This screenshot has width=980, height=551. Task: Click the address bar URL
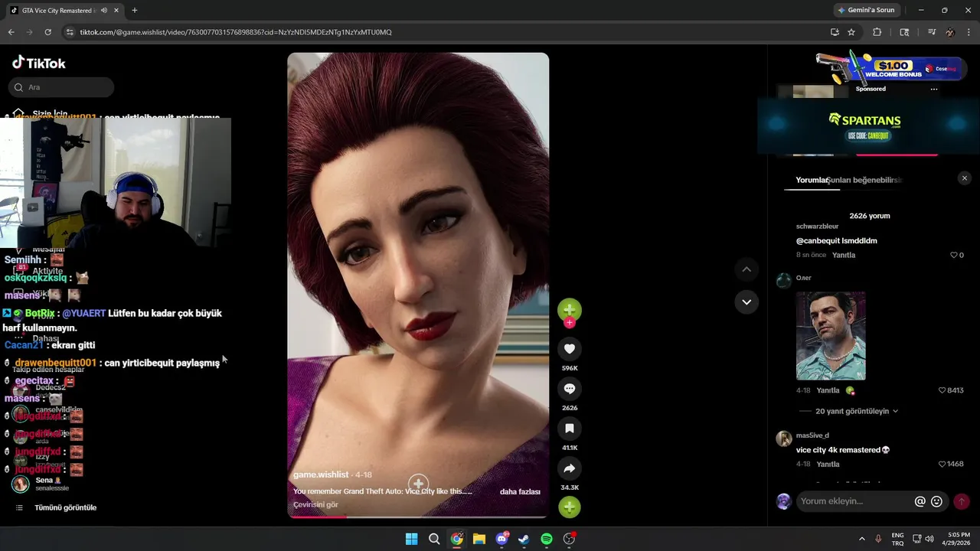236,32
